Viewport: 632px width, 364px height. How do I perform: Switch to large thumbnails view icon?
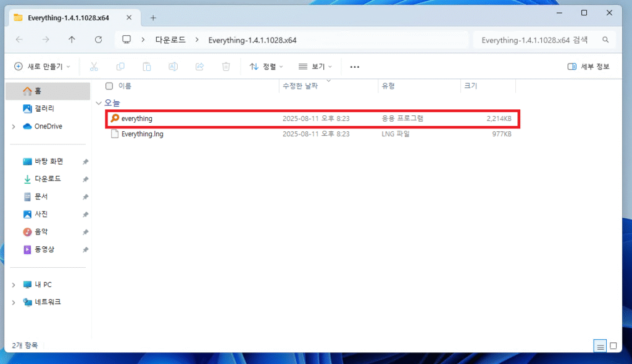point(613,346)
